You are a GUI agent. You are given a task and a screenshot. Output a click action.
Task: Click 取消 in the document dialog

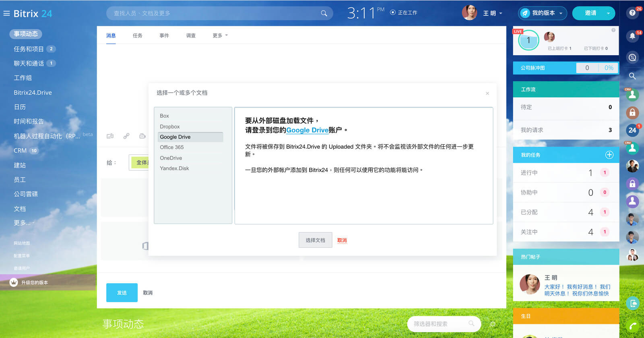click(x=342, y=240)
